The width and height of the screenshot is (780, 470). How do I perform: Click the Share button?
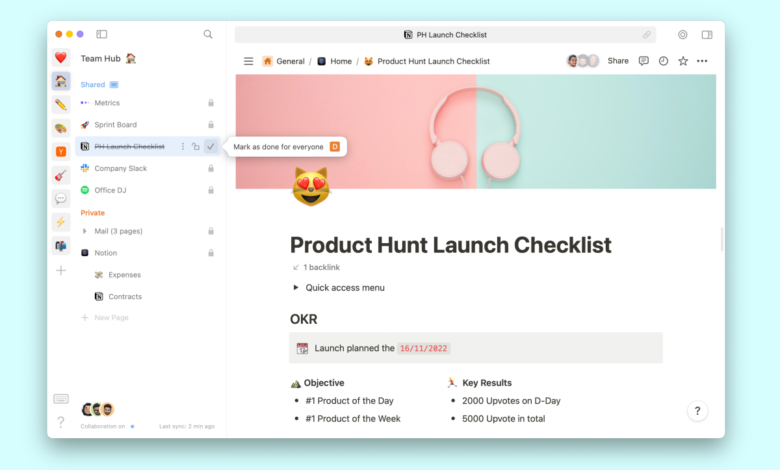point(618,61)
